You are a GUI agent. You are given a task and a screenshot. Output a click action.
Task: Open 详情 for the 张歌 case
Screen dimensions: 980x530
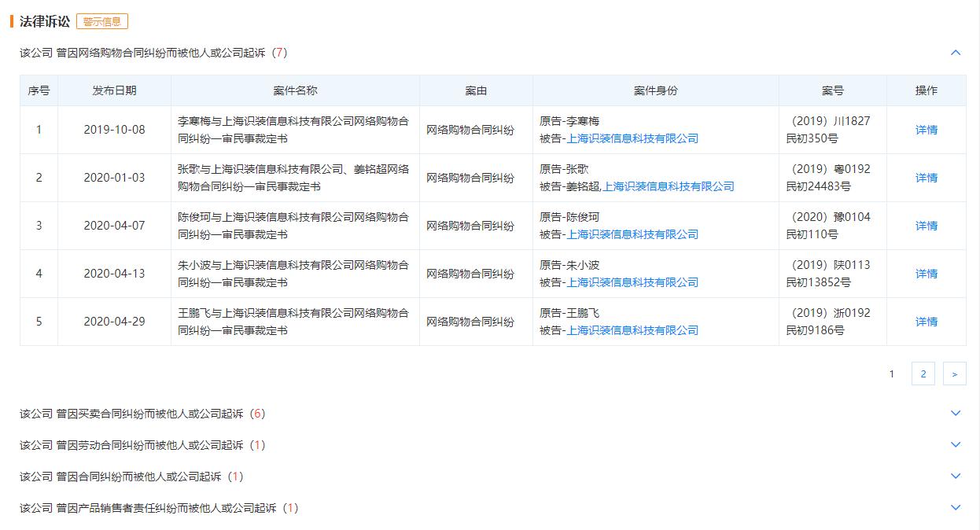point(926,178)
